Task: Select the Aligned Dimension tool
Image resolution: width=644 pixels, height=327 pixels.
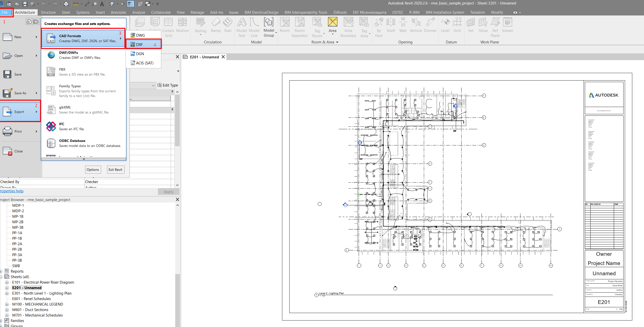Action: [x=87, y=4]
